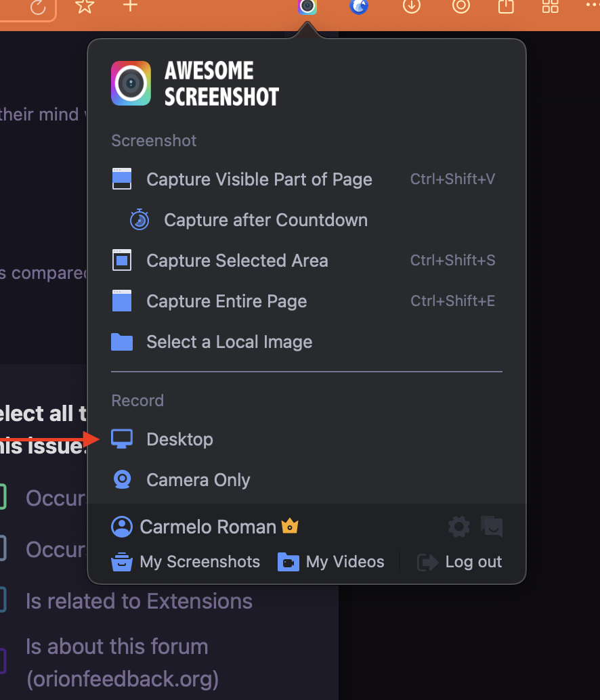Click the blue extension icon beside Awesome Screenshot
Screen dimensions: 600x700
click(359, 7)
